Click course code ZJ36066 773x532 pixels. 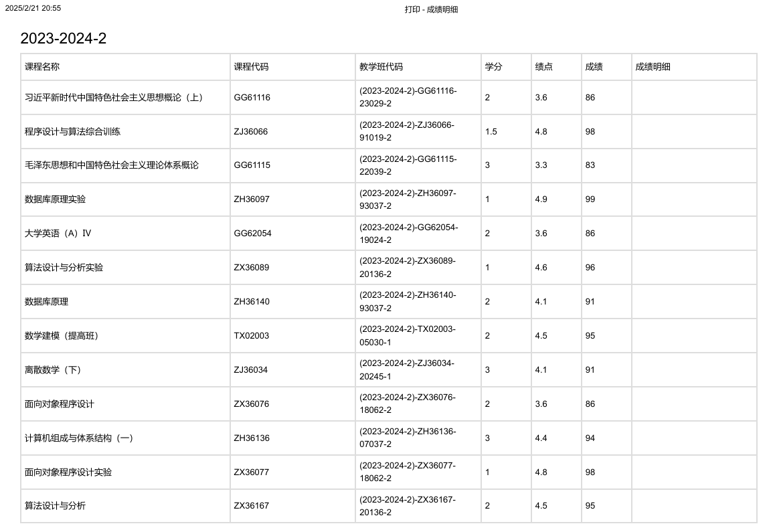250,132
